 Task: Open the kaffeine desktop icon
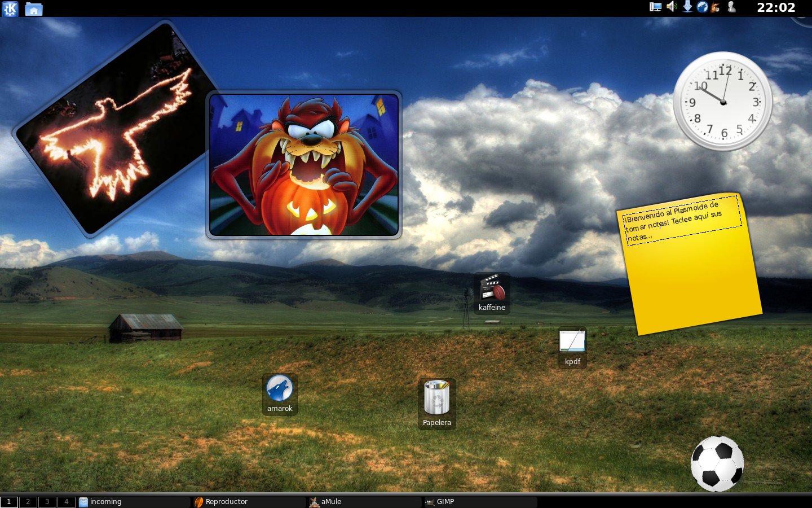coord(492,293)
